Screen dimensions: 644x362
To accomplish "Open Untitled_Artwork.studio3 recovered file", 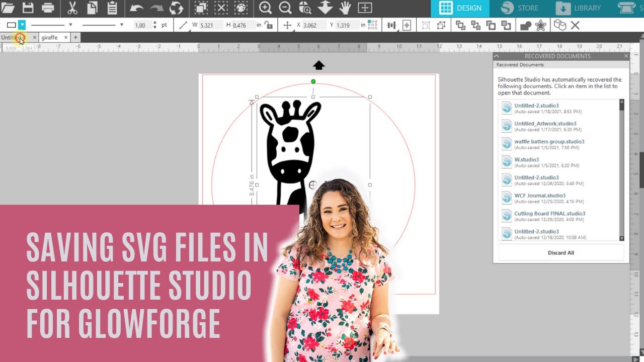I will 545,126.
